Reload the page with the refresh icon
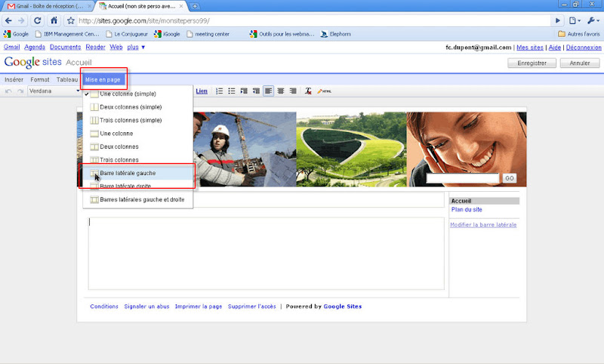This screenshot has width=604, height=364. coord(37,21)
